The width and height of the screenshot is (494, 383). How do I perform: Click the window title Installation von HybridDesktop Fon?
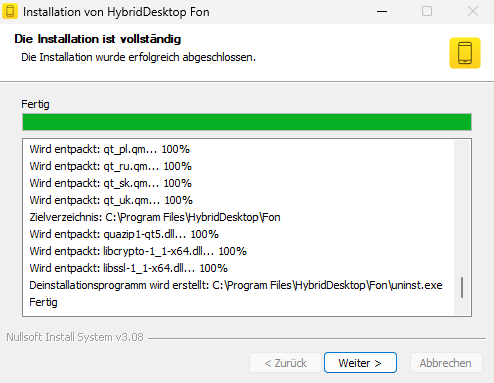116,12
